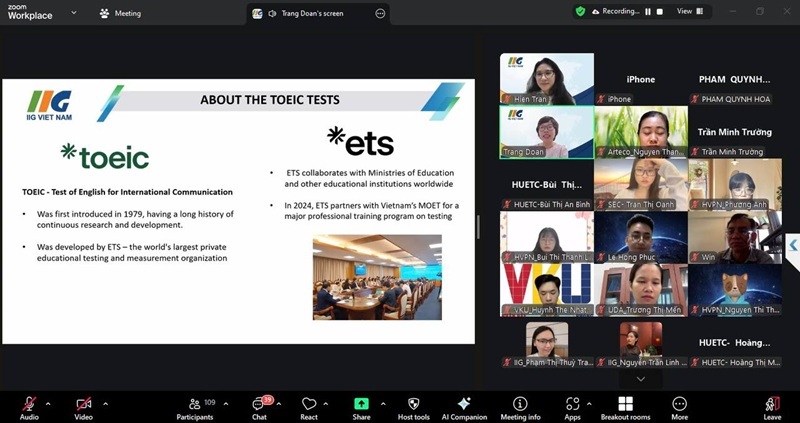Open Host tools shield

414,408
